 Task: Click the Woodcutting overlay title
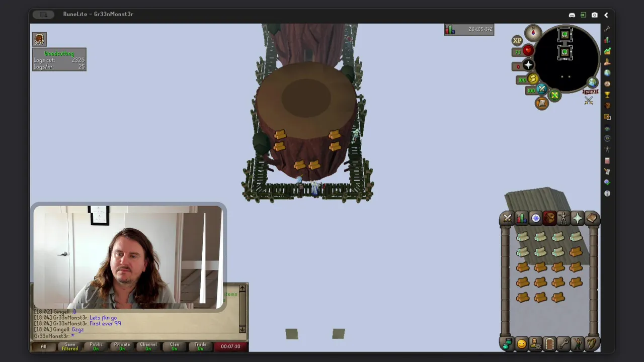[x=59, y=53]
